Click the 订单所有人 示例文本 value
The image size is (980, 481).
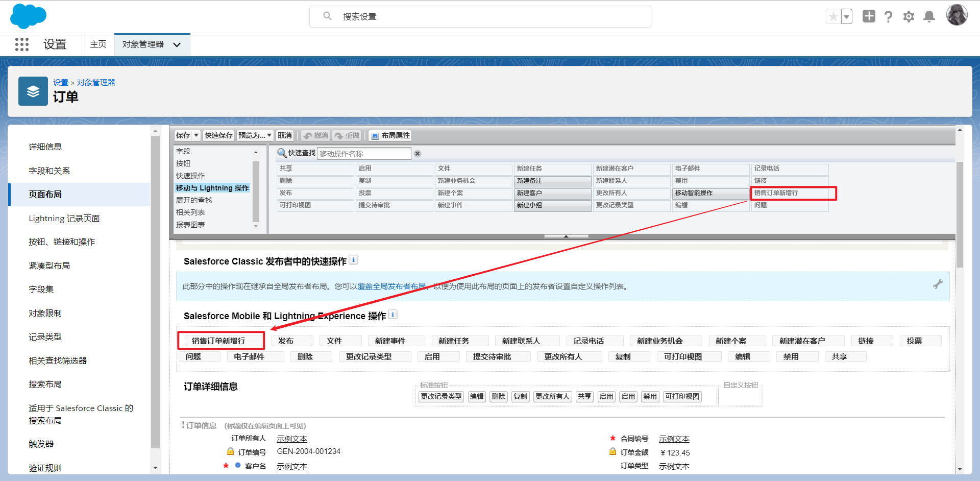[292, 439]
